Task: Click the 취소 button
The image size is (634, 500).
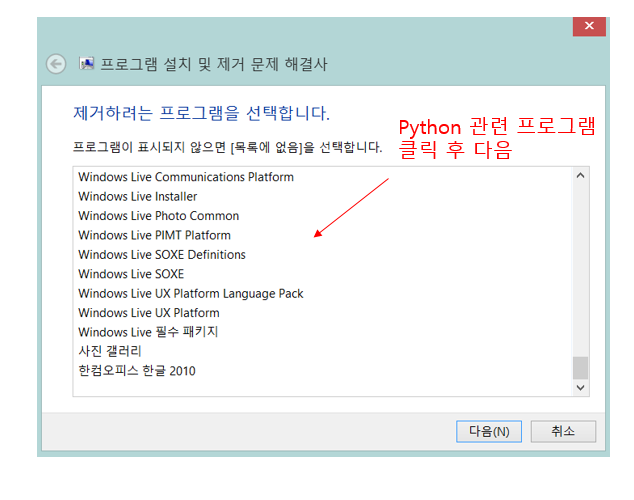Action: click(x=563, y=431)
